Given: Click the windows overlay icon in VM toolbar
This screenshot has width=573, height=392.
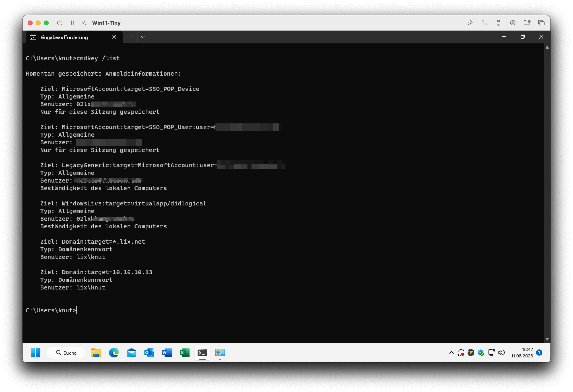Looking at the screenshot, I should (x=541, y=23).
